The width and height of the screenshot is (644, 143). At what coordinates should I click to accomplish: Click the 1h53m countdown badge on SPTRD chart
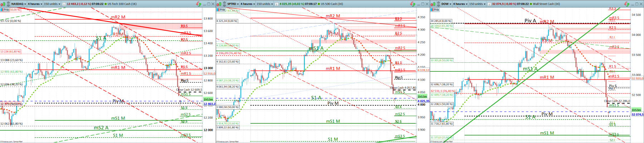(422, 96)
